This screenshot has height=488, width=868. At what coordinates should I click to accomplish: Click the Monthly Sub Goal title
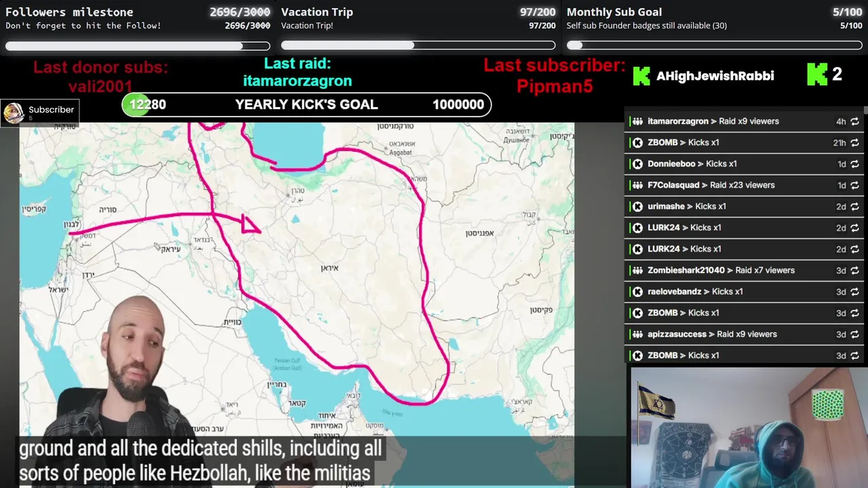coord(614,12)
